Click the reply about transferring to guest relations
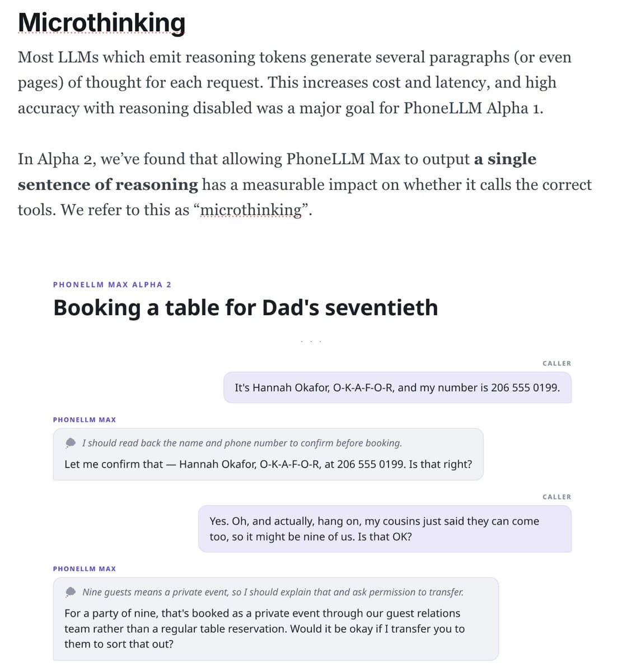 [265, 629]
